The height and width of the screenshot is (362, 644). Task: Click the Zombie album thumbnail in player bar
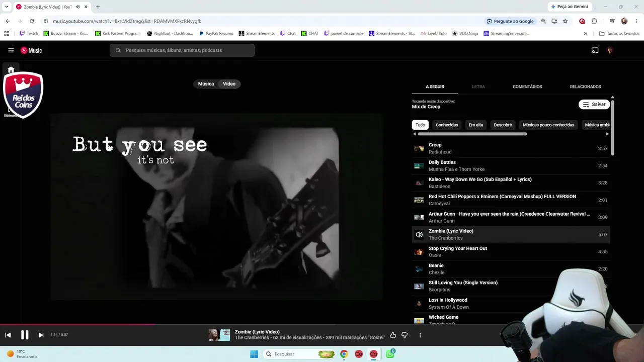(219, 335)
